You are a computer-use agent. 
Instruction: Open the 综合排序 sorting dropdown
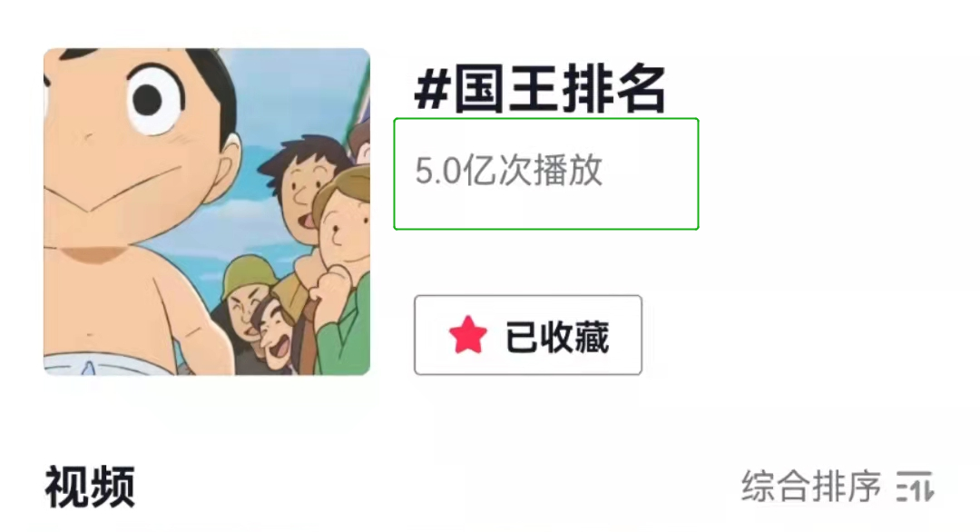tap(838, 487)
